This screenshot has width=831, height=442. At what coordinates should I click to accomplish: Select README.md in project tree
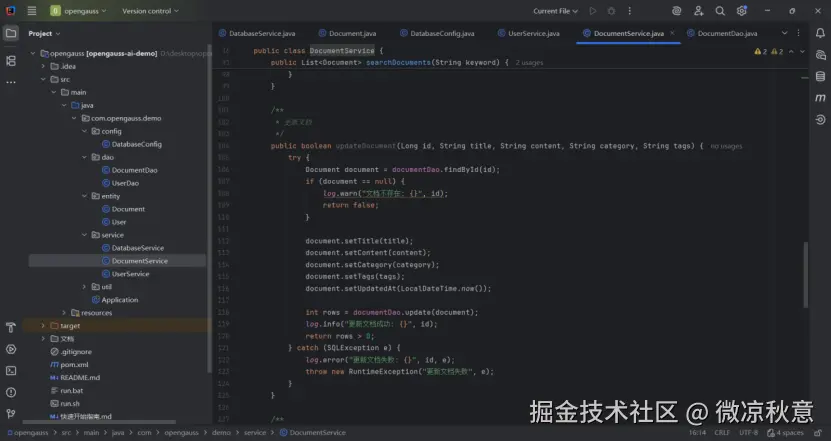click(x=75, y=378)
